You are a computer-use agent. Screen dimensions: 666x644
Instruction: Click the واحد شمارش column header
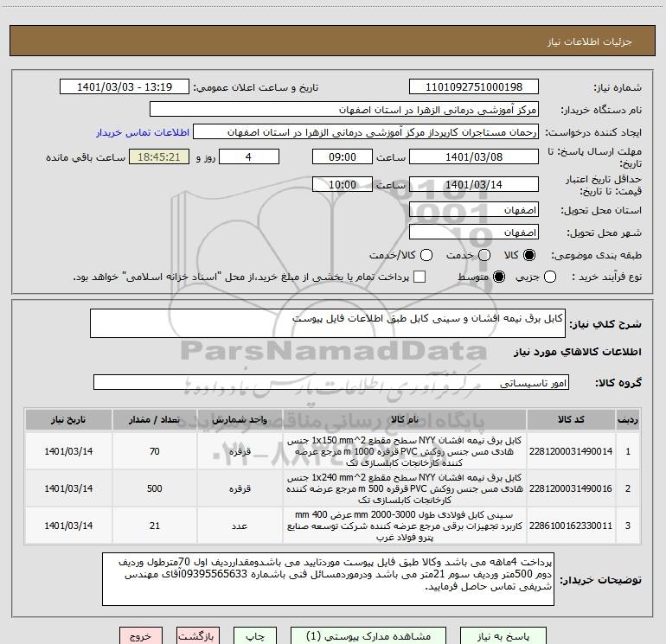pyautogui.click(x=240, y=419)
